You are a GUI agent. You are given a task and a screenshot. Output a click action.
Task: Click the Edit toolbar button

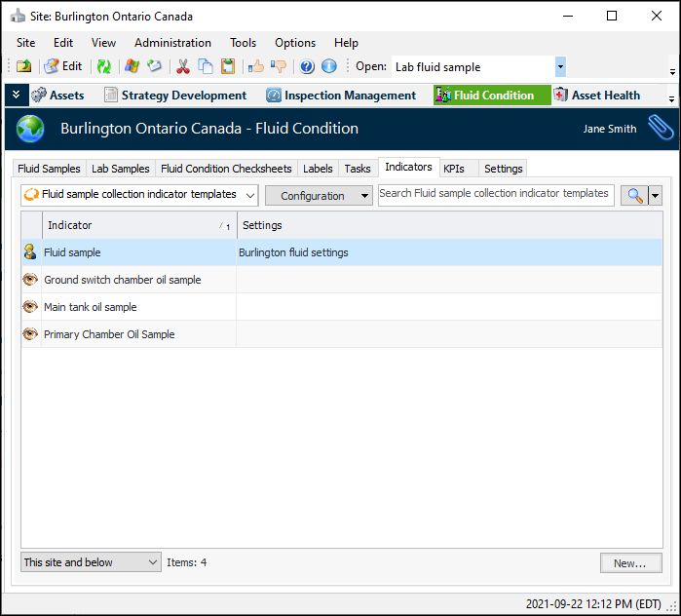[63, 66]
